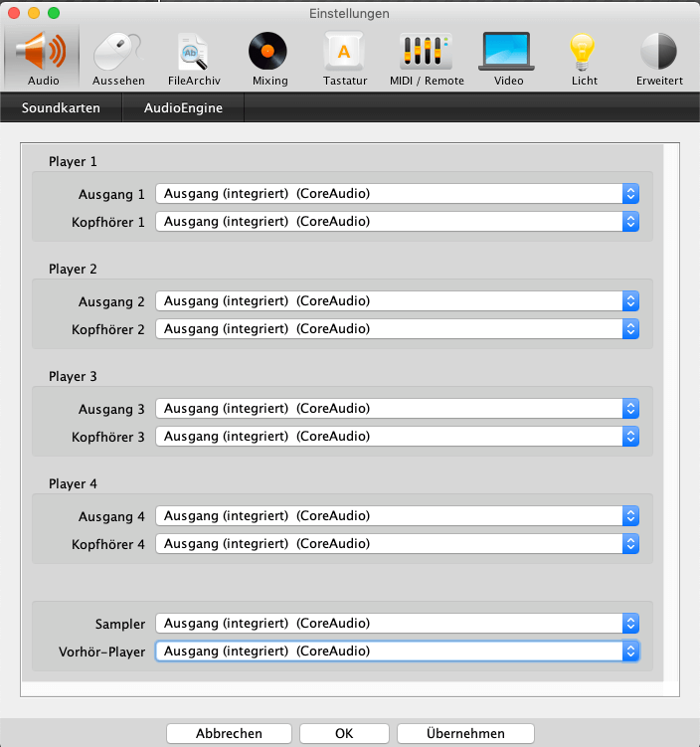Select the Mixing vinyl record icon
700x747 pixels.
268,52
